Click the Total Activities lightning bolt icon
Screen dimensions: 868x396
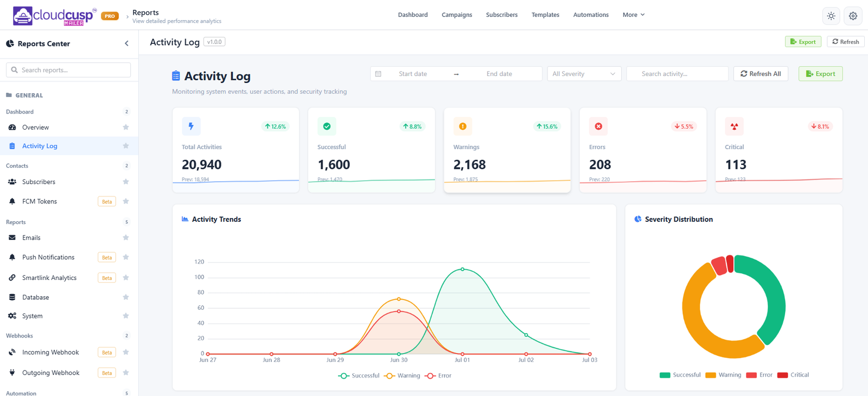point(191,126)
